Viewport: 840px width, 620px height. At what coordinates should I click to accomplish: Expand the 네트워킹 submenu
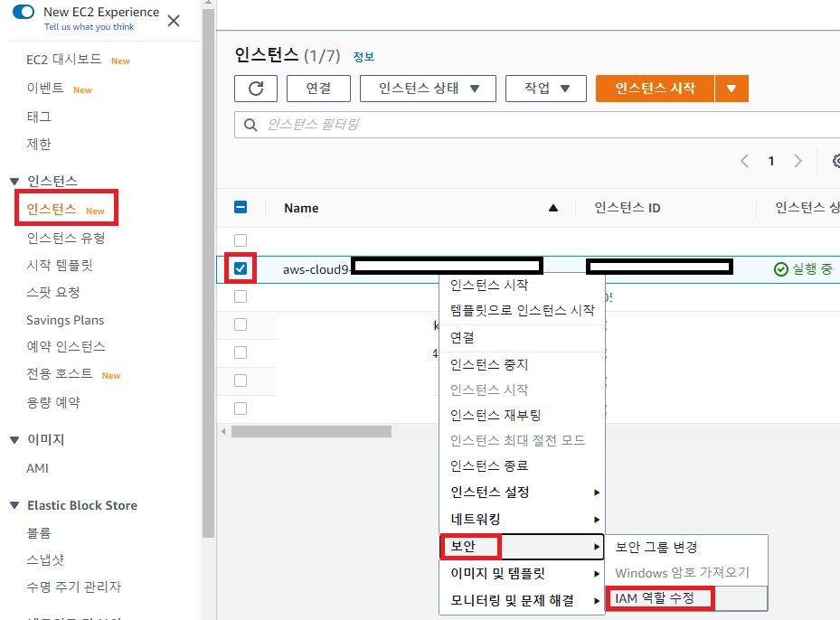click(523, 520)
